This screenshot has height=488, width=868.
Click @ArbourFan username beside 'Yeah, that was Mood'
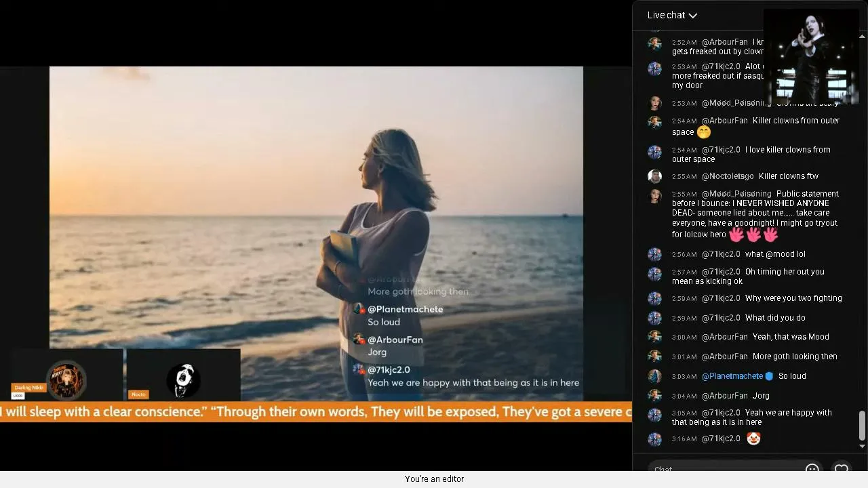pyautogui.click(x=725, y=337)
